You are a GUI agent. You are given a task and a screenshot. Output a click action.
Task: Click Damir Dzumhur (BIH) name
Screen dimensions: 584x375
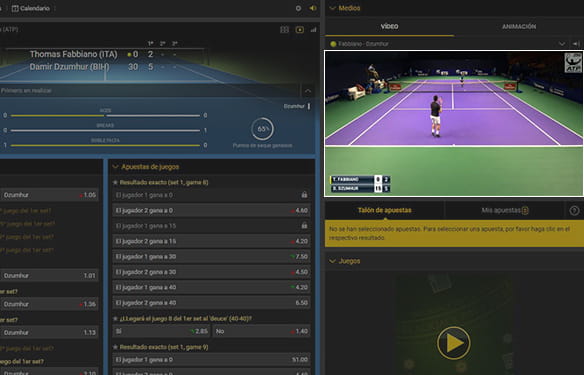(x=70, y=67)
